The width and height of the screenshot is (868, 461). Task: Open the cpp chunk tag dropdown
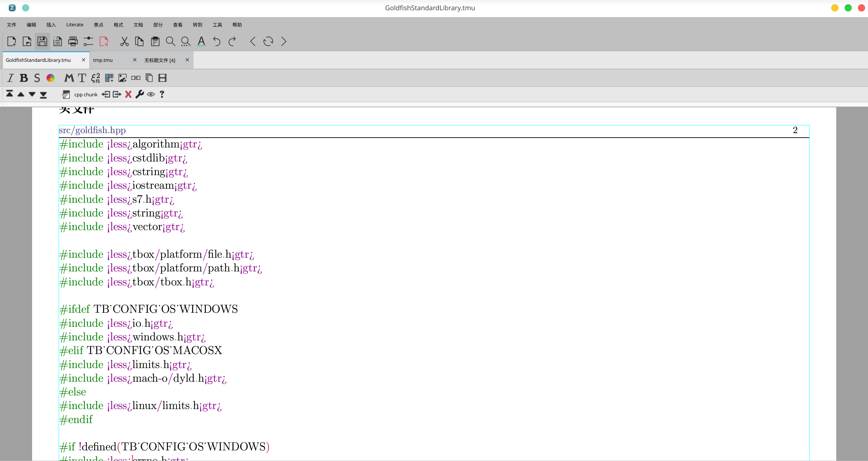point(86,95)
